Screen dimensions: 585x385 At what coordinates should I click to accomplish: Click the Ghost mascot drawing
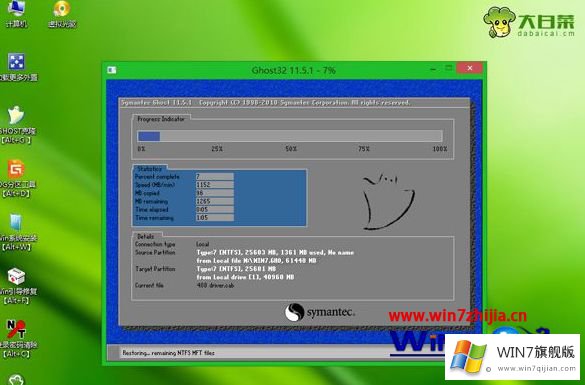(x=388, y=202)
